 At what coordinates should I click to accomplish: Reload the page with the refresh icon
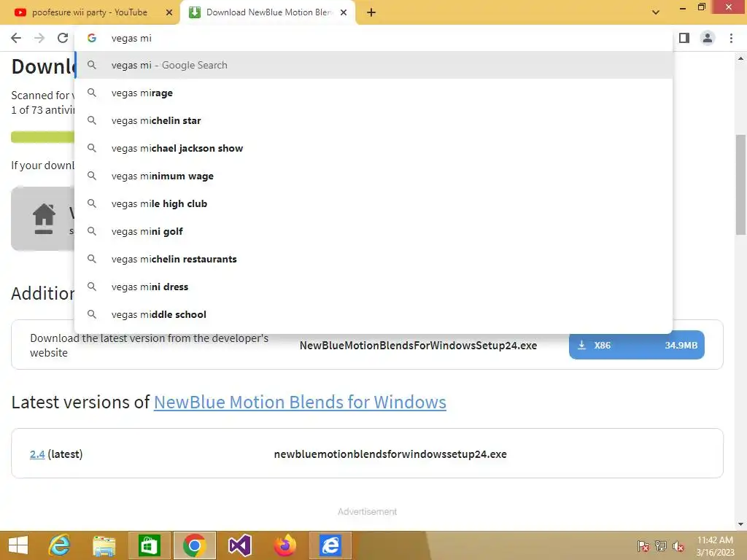[x=63, y=38]
